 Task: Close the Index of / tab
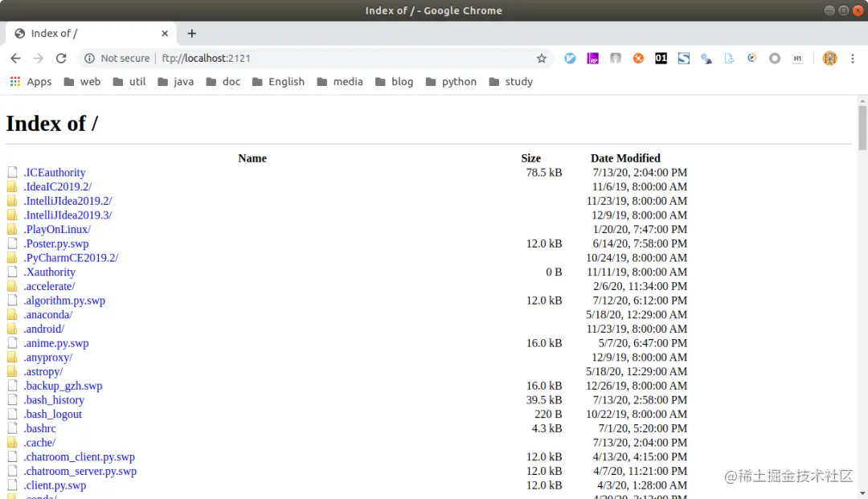point(165,33)
